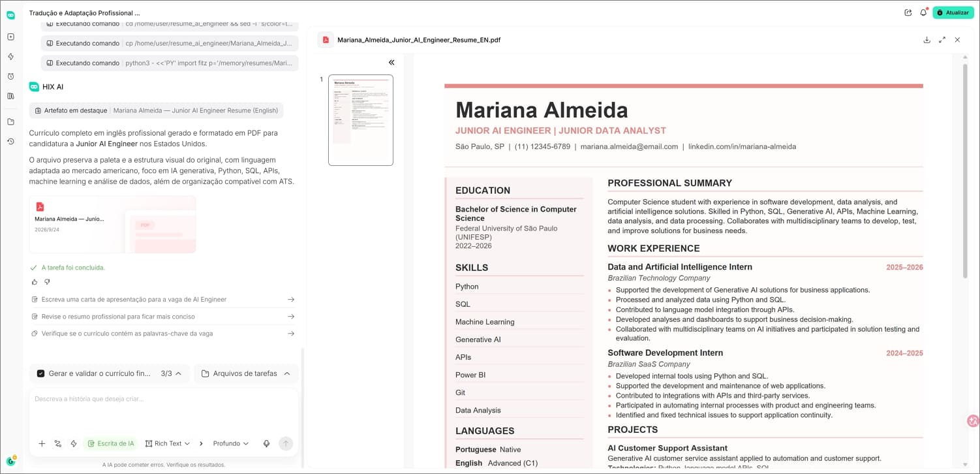Click linkedin.com/in/mariana-almeida in the resume
The height and width of the screenshot is (474, 980).
(x=742, y=147)
